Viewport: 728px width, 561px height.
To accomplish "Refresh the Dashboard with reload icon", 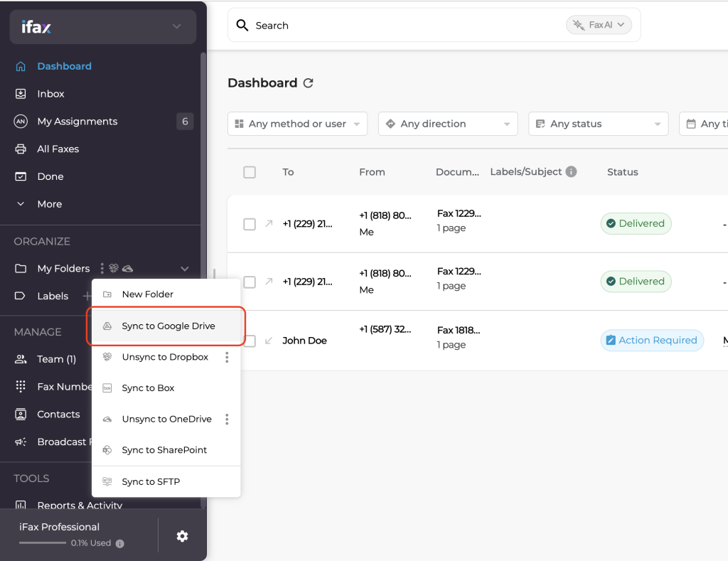I will (x=309, y=83).
